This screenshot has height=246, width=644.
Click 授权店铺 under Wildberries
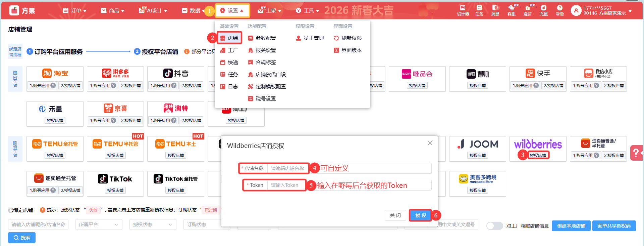click(538, 155)
